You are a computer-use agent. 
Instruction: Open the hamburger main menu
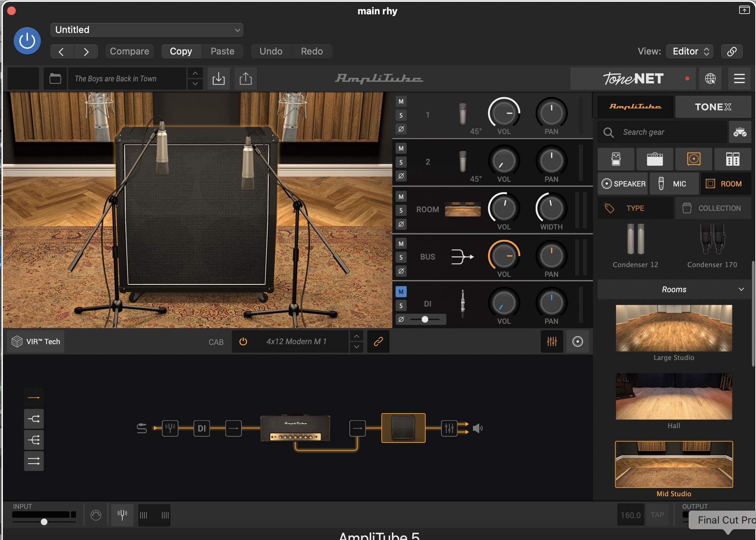click(739, 79)
